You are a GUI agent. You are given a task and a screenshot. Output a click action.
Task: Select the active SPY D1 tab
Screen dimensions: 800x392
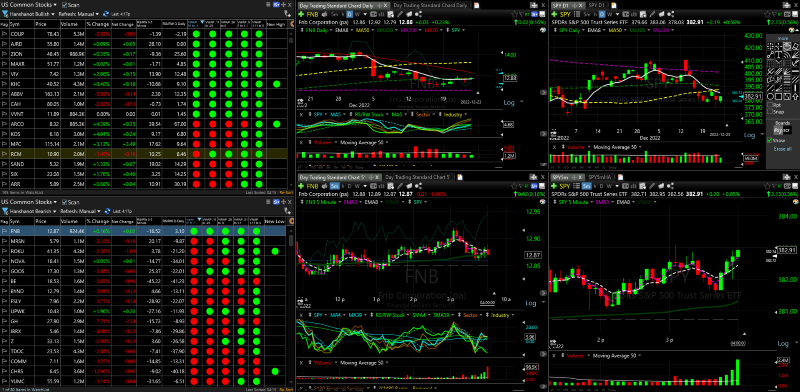(568, 5)
